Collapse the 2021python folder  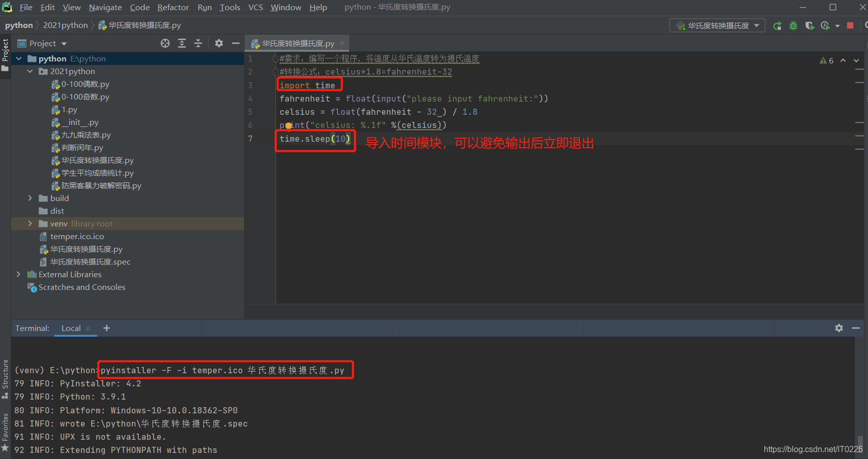tap(30, 71)
